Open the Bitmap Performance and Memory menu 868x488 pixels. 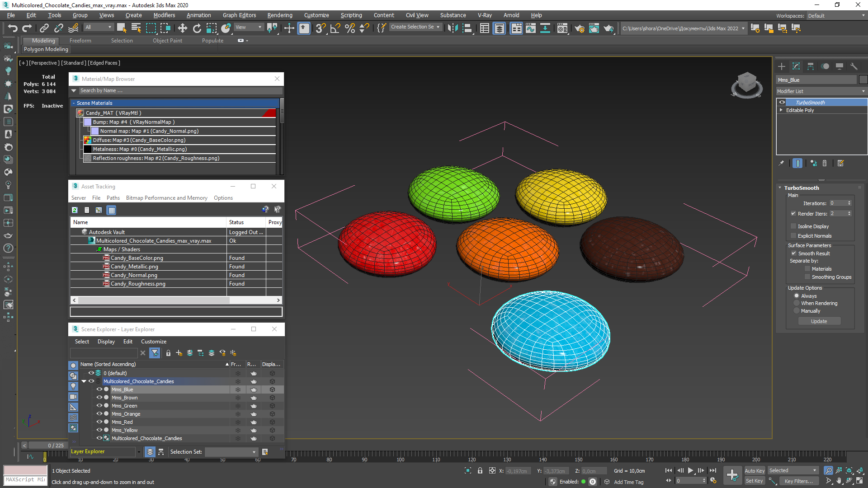click(x=166, y=198)
